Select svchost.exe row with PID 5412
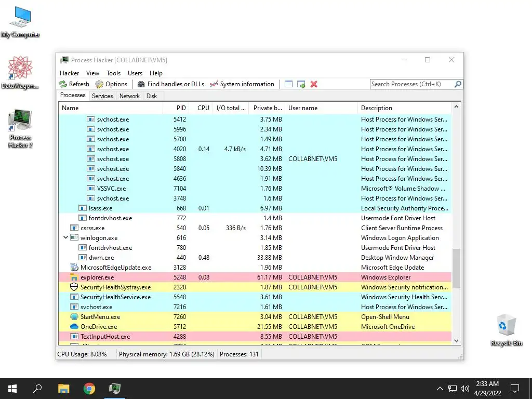The height and width of the screenshot is (399, 532). coord(255,119)
